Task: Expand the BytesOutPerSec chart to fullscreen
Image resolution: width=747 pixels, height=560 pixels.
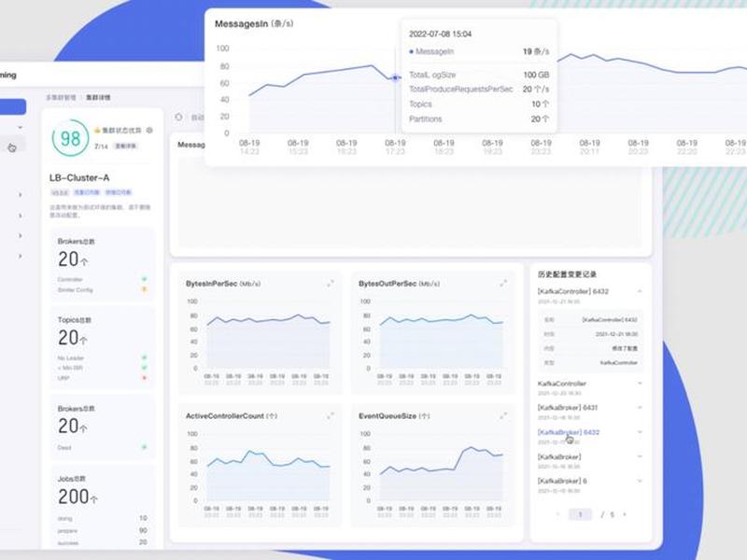Action: [503, 284]
